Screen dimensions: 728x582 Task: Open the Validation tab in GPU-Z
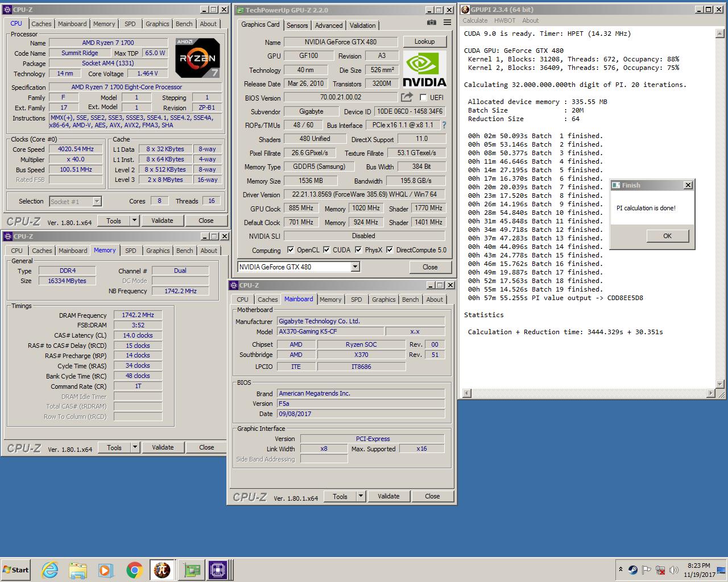[x=362, y=26]
